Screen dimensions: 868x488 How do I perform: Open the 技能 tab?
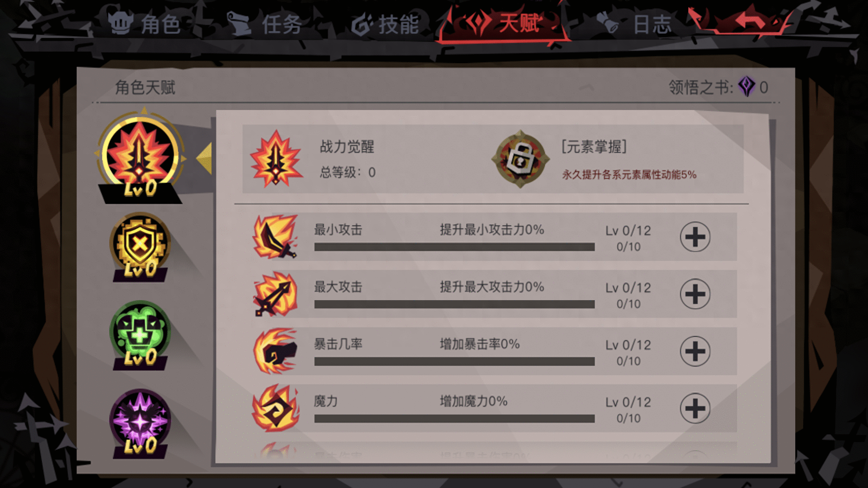tap(385, 24)
